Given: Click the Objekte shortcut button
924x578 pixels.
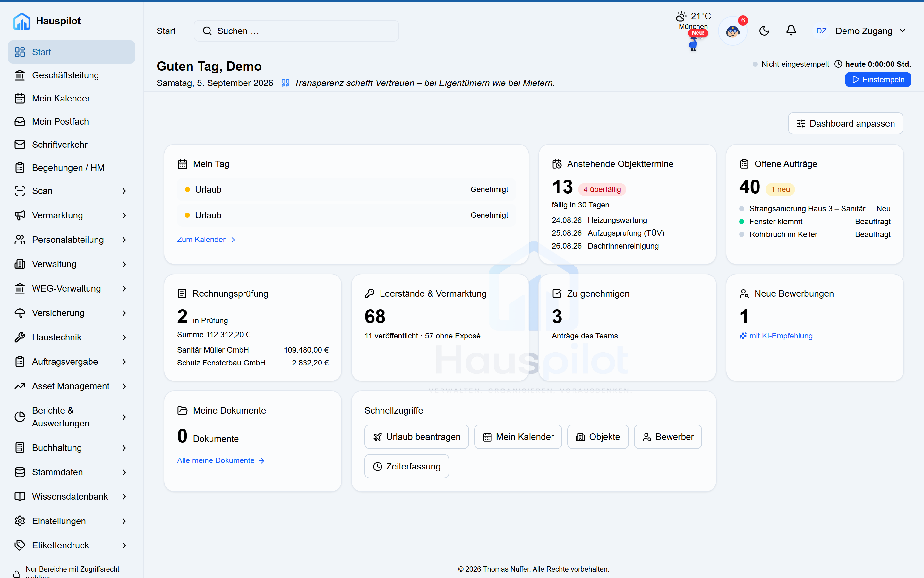Looking at the screenshot, I should (597, 437).
